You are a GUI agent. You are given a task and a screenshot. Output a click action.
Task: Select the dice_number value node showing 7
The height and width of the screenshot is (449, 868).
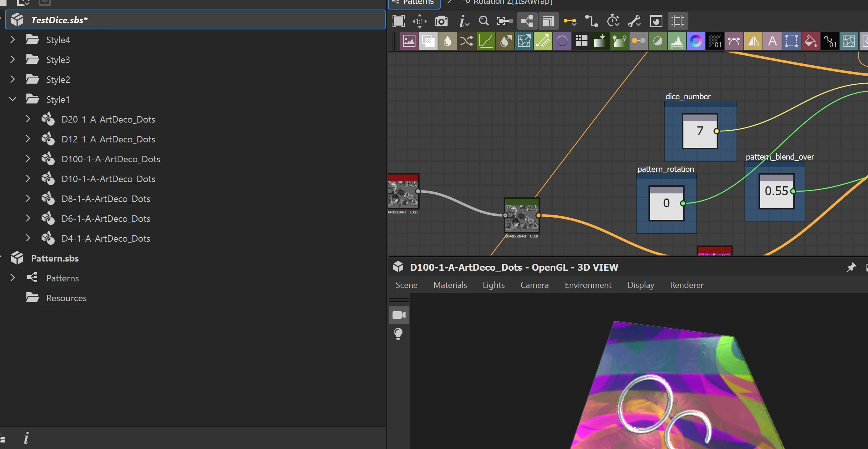699,131
